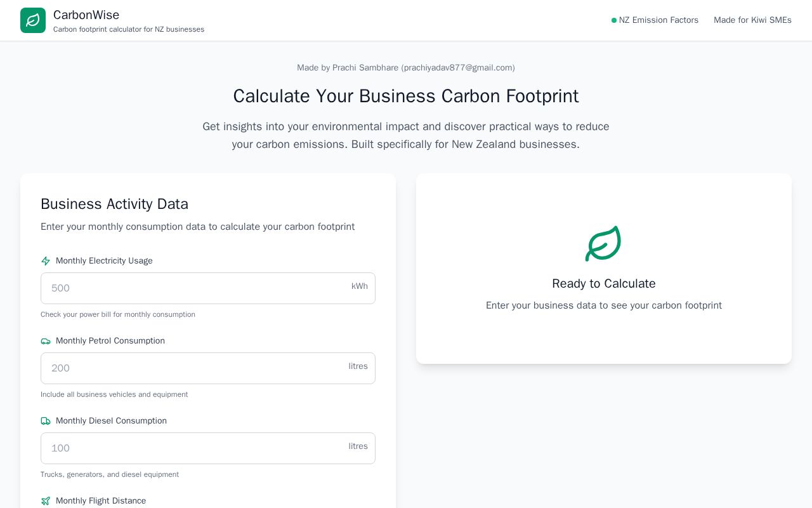Viewport: 812px width, 508px height.
Task: Click the litres unit in the Petrol field
Action: coord(358,366)
